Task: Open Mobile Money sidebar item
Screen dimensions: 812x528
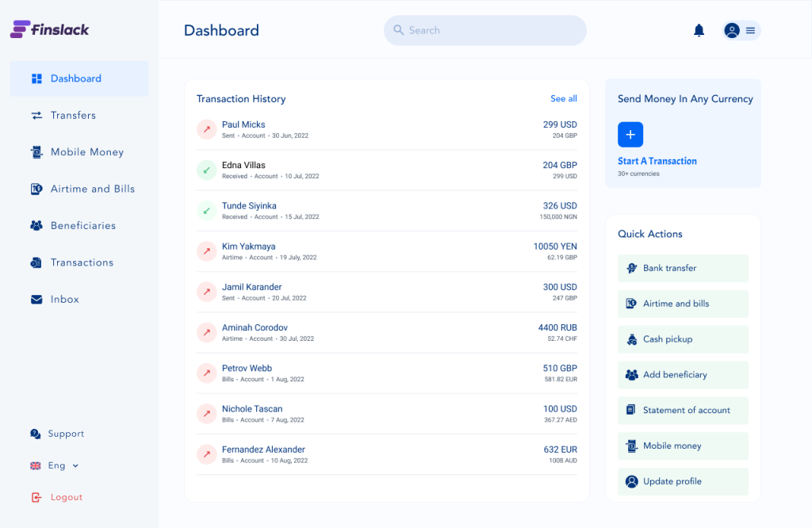Action: click(x=86, y=152)
